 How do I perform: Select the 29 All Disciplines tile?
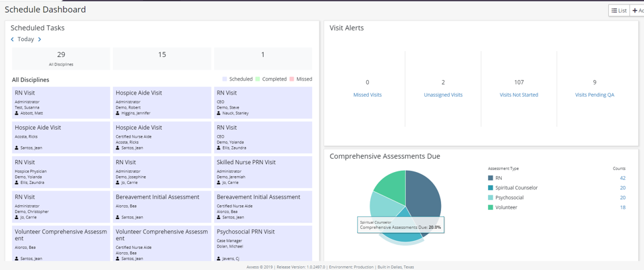[x=61, y=58]
